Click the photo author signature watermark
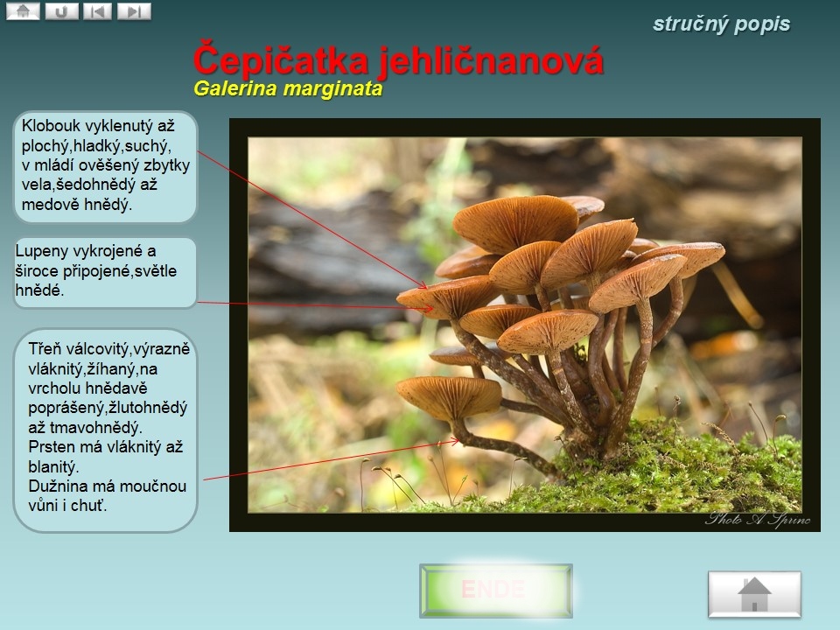The height and width of the screenshot is (630, 840). 758,520
